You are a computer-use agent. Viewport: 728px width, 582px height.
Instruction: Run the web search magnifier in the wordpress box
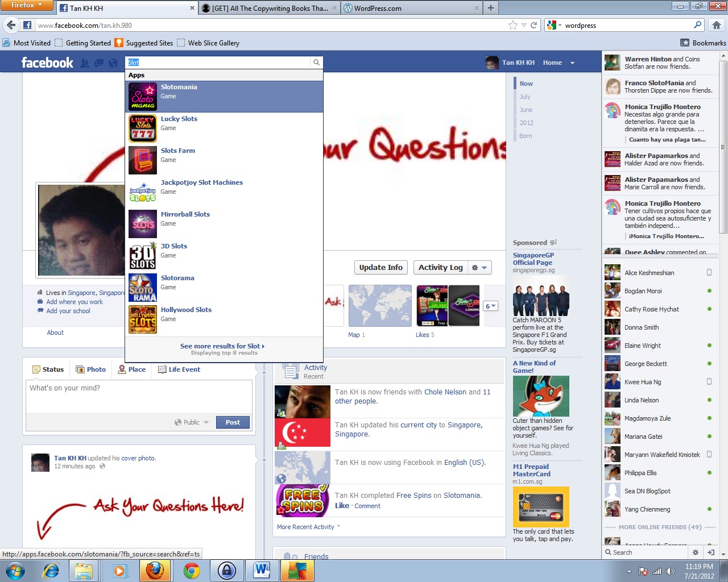coord(698,25)
